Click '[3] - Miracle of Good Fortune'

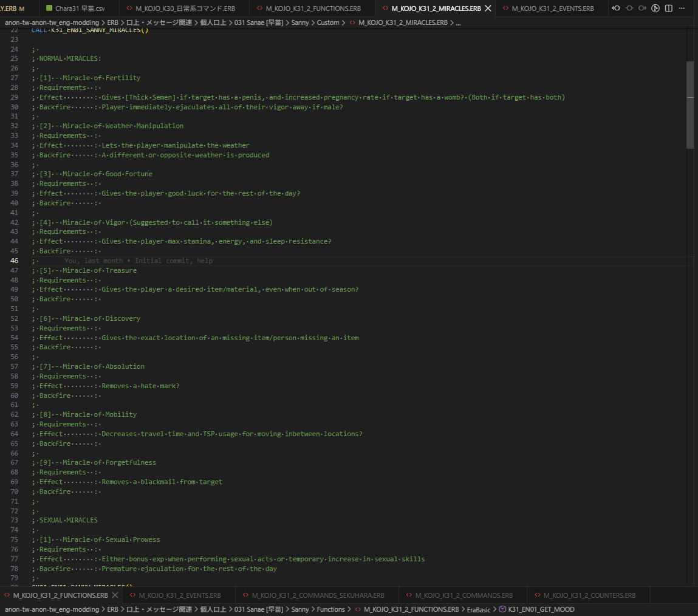point(92,174)
